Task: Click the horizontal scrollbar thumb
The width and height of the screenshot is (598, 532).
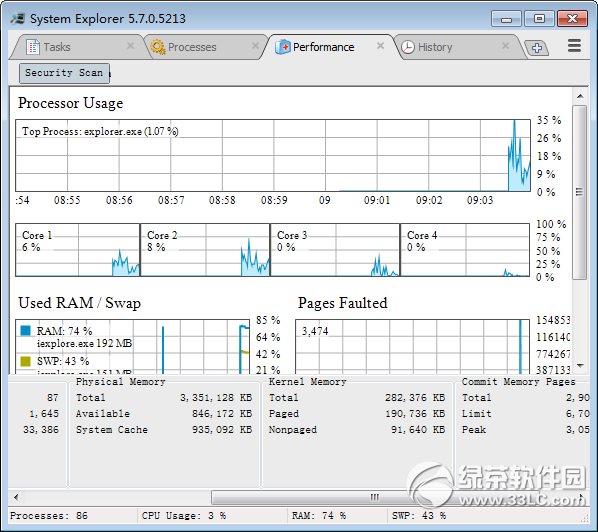Action: pyautogui.click(x=375, y=497)
